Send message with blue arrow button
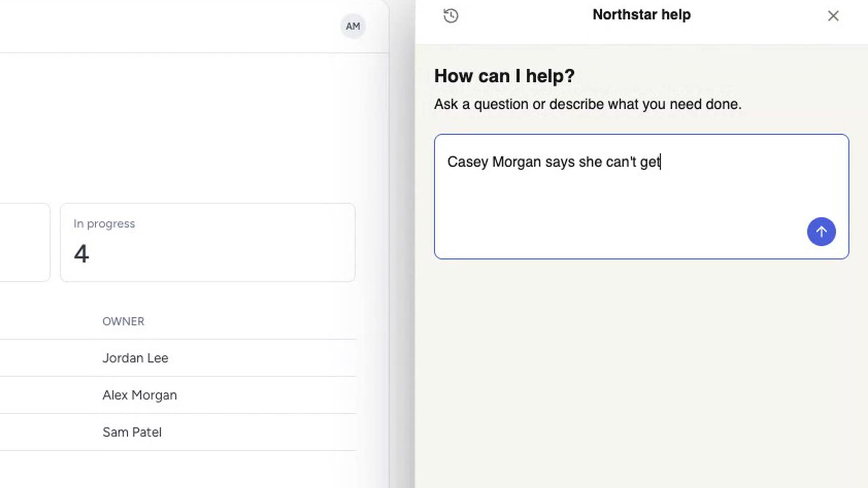Image resolution: width=868 pixels, height=488 pixels. tap(821, 232)
